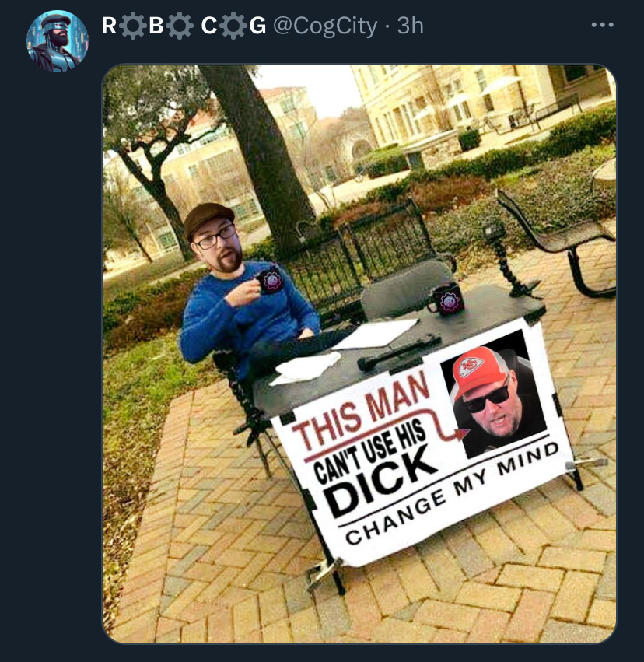Click the letter R of the display name

(109, 26)
